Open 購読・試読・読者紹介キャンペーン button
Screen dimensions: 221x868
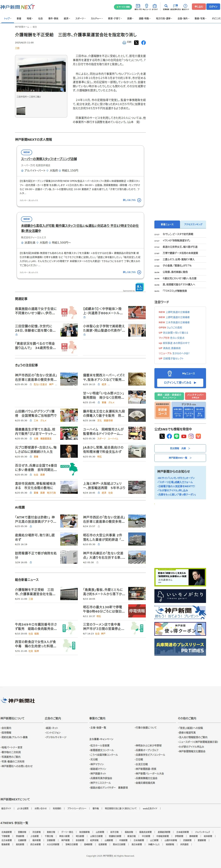169,396
